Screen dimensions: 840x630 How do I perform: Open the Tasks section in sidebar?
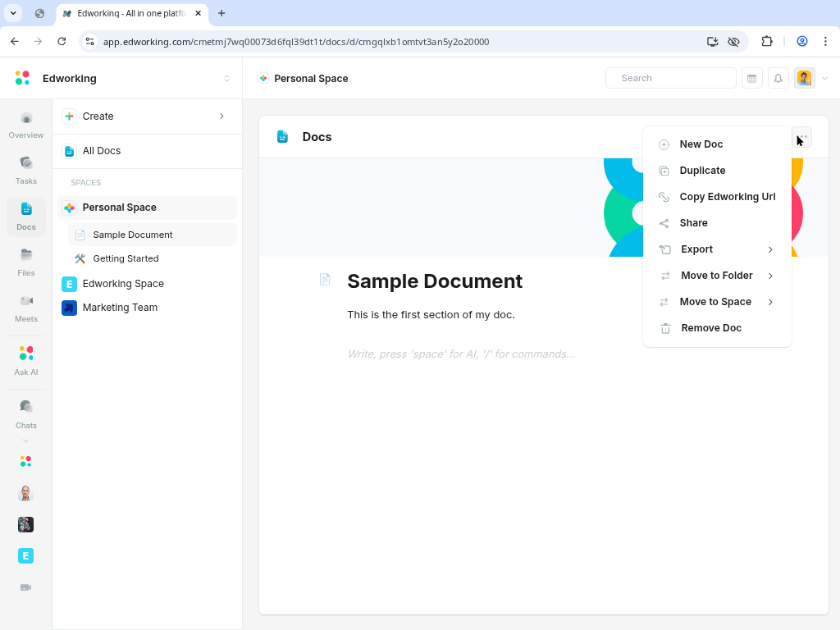26,170
